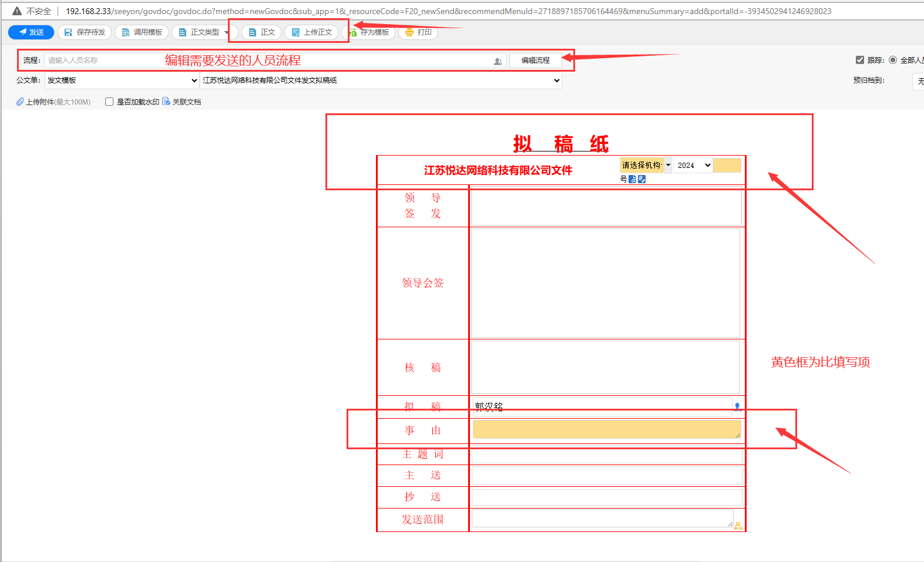Screen dimensions: 924x562
Task: Click the 上传正文 upload body button
Action: tap(312, 32)
